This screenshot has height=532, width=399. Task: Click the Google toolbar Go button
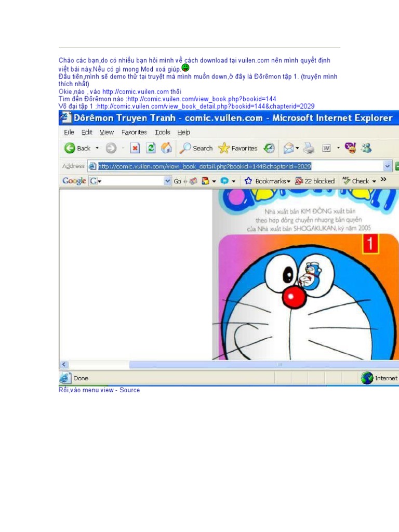click(178, 181)
